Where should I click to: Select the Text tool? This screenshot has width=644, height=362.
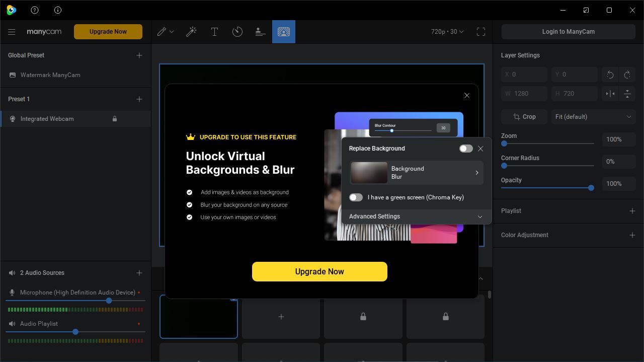point(214,32)
